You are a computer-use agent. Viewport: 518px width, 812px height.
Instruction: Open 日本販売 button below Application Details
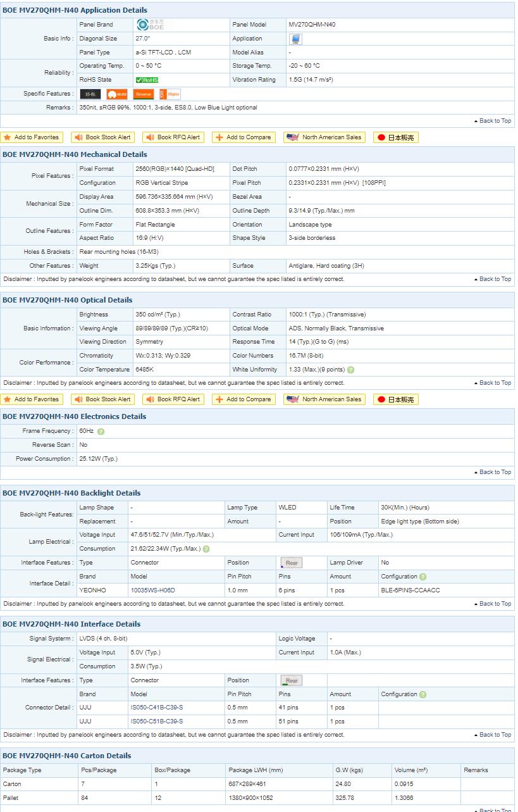pos(396,137)
